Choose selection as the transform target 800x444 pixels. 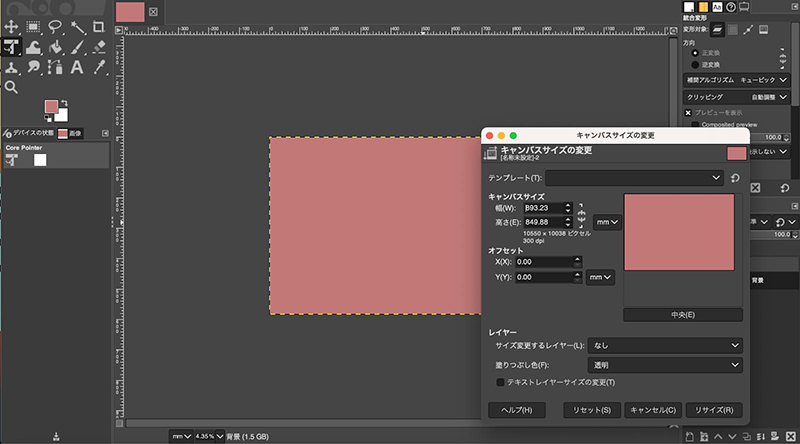coord(733,30)
